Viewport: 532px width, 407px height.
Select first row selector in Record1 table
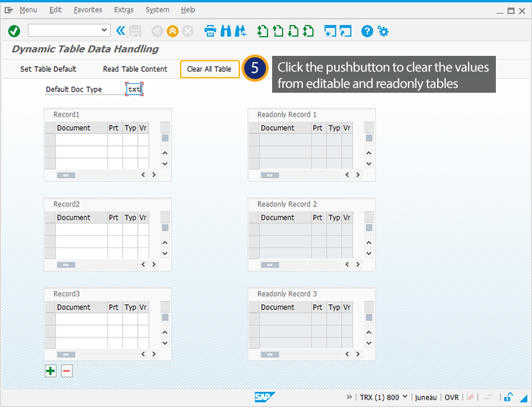click(50, 139)
